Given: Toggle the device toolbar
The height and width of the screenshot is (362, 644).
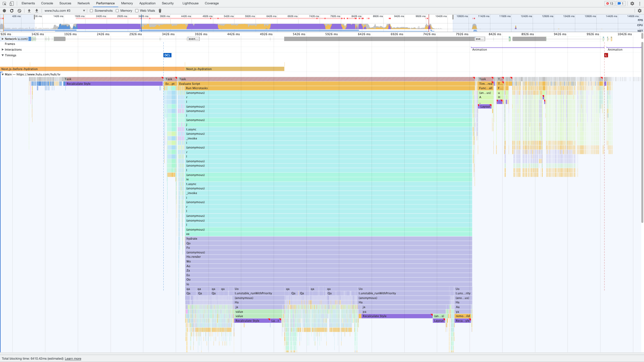Looking at the screenshot, I should click(11, 3).
